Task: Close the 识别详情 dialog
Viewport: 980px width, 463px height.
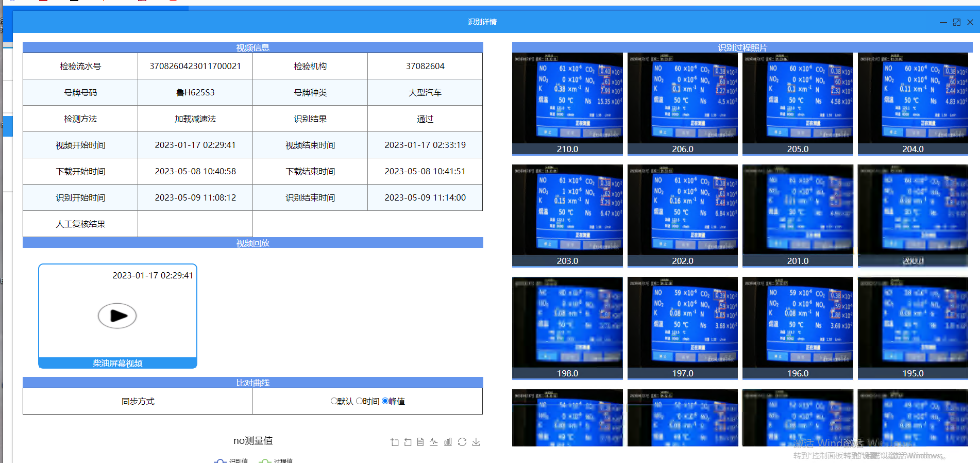Action: tap(970, 22)
